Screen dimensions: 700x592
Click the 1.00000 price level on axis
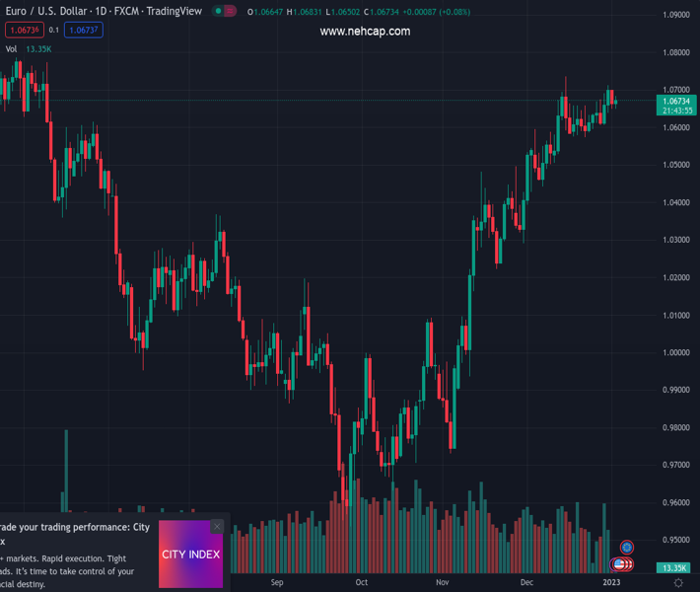pyautogui.click(x=675, y=352)
